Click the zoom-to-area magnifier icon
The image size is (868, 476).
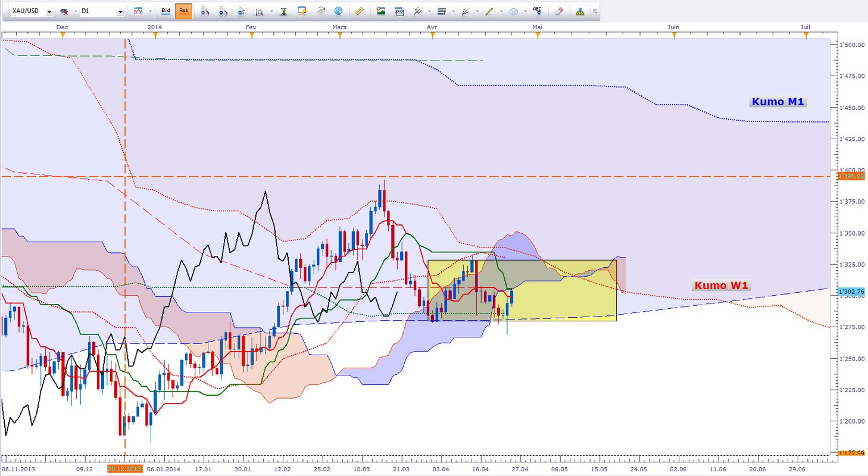point(259,11)
